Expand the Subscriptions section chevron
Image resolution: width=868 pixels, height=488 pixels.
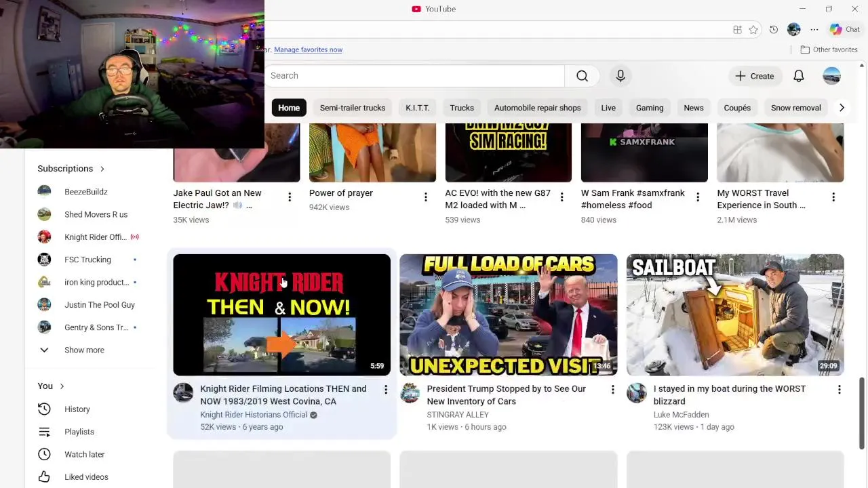102,169
